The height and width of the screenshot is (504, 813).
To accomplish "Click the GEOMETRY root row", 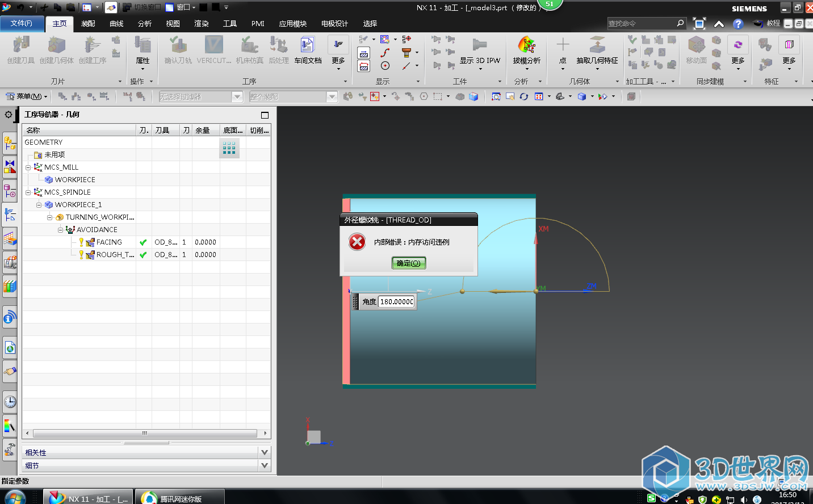I will click(x=146, y=142).
